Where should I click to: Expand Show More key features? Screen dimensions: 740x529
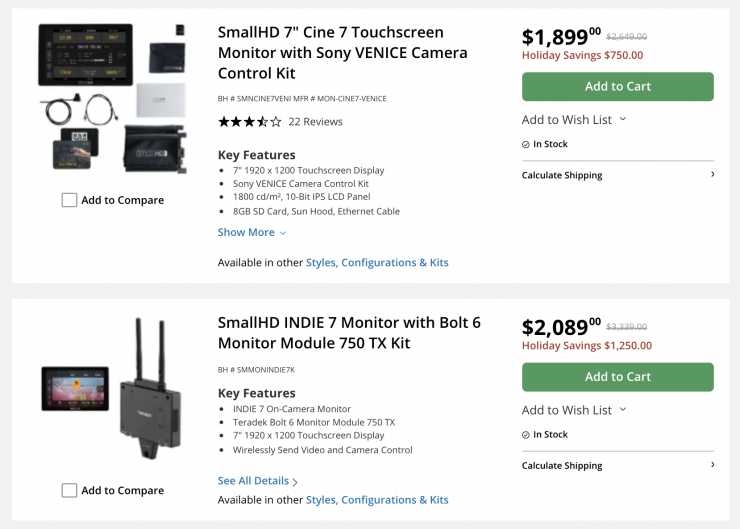tap(252, 232)
